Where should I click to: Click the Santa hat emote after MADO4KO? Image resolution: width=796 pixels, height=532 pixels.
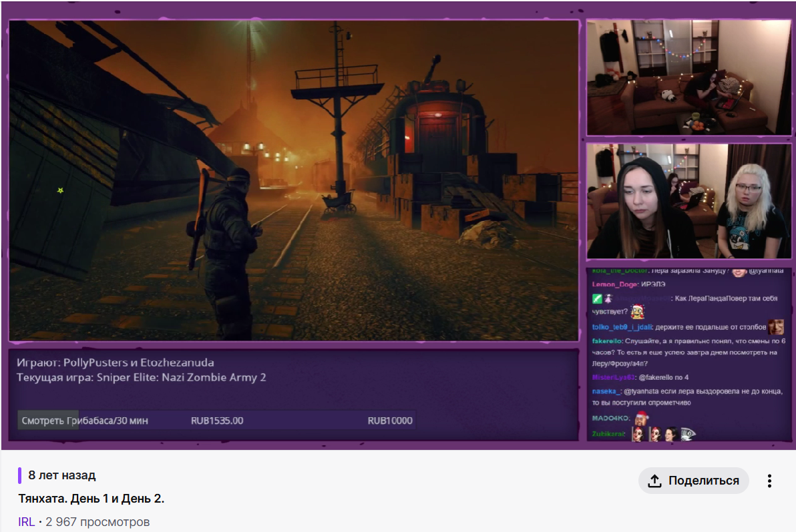(642, 418)
